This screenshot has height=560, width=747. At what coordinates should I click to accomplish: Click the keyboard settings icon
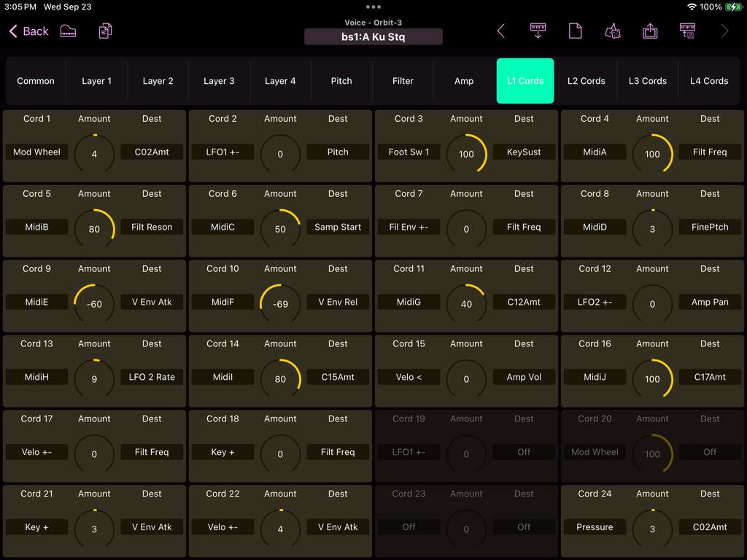coord(687,31)
